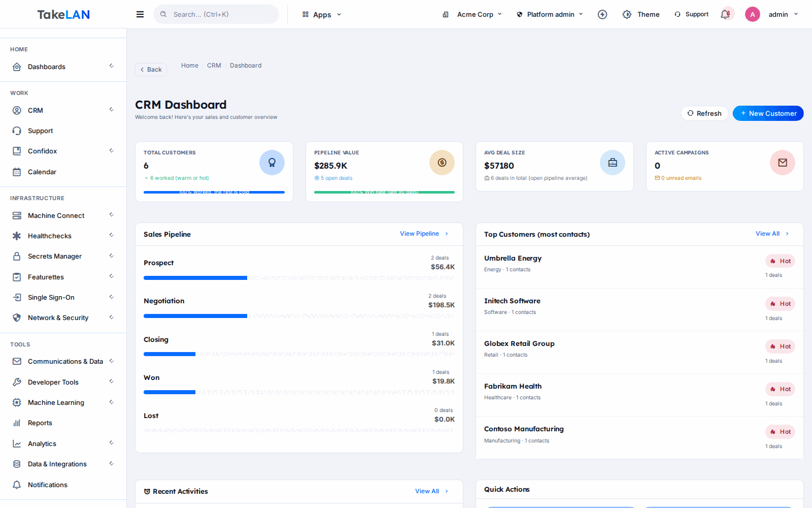The image size is (812, 508).
Task: Click the lightning quick-action icon in header
Action: click(x=602, y=14)
